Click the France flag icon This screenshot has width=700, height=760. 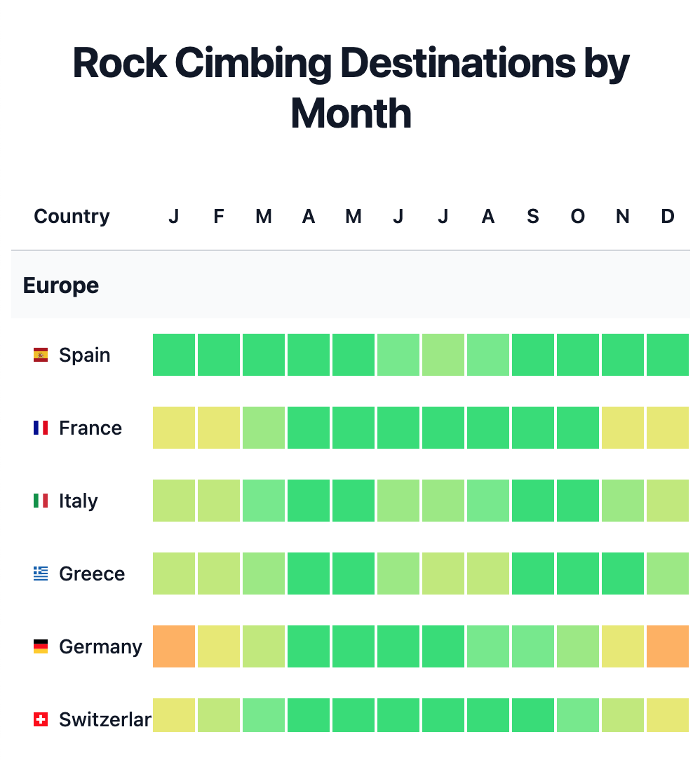pyautogui.click(x=41, y=428)
